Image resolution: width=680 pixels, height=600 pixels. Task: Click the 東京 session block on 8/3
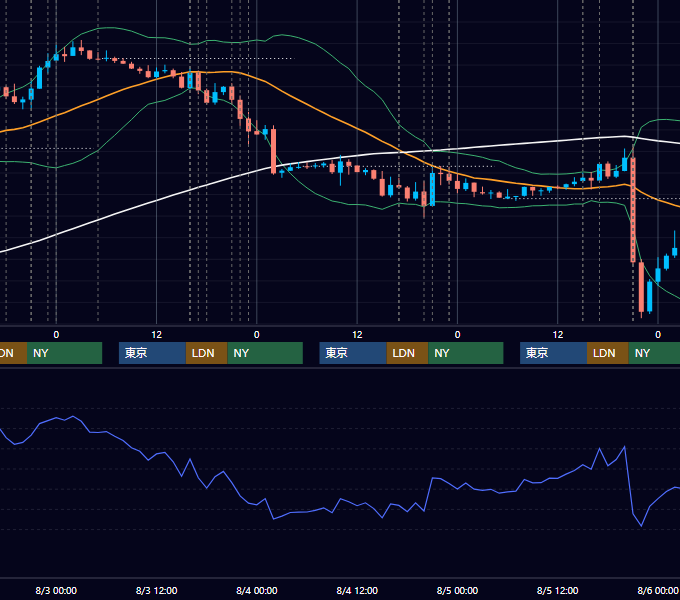point(152,353)
